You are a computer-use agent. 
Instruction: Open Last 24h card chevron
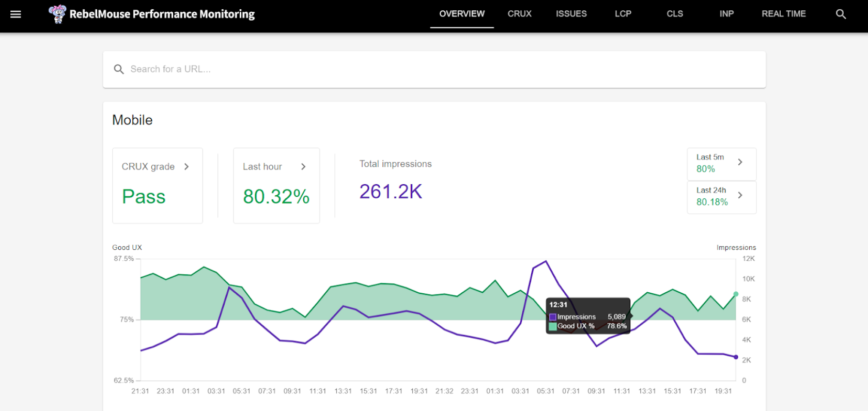pos(740,195)
